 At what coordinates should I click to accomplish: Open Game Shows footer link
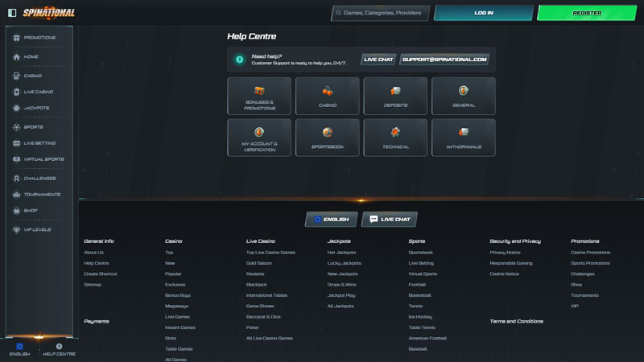coord(260,306)
